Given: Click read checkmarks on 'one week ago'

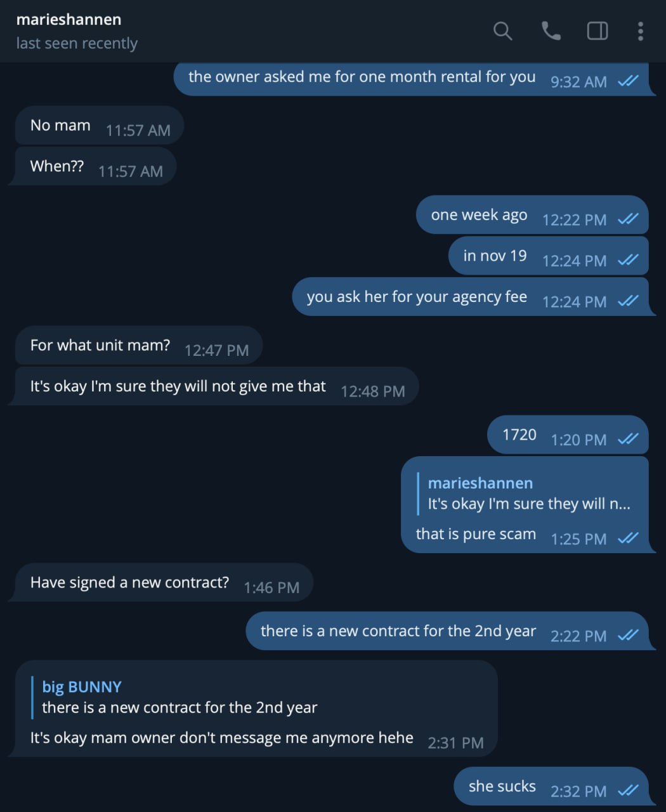Looking at the screenshot, I should pyautogui.click(x=628, y=219).
